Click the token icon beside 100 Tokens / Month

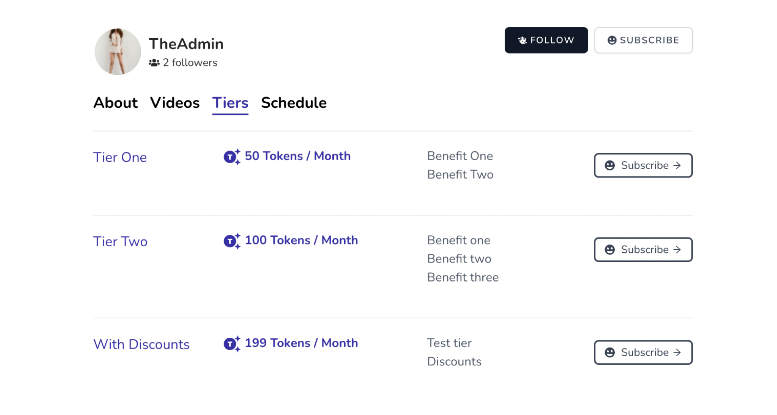(x=232, y=241)
